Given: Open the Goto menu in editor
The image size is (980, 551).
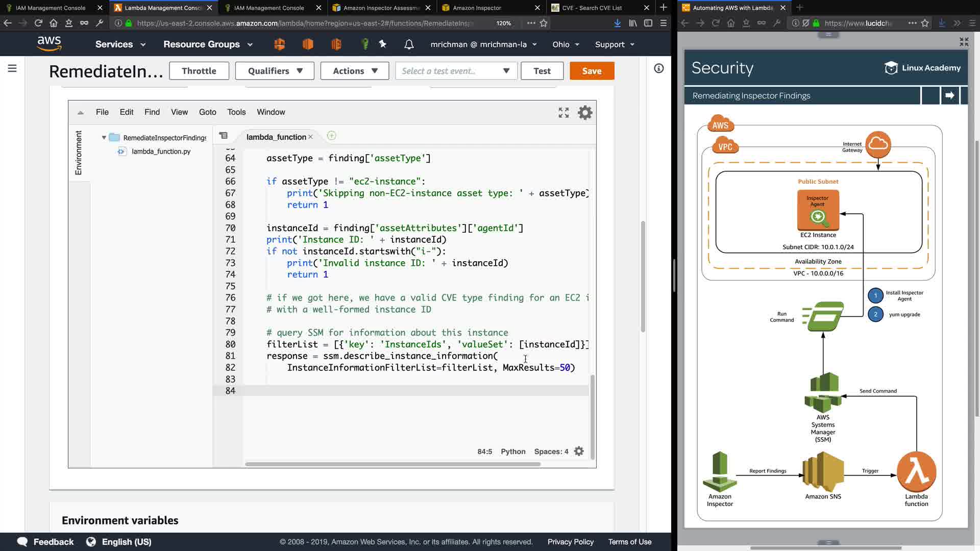Looking at the screenshot, I should (207, 112).
